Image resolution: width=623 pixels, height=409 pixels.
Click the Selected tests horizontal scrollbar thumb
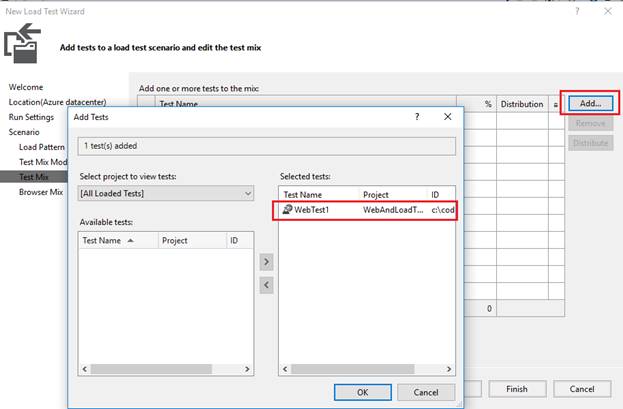[x=353, y=369]
